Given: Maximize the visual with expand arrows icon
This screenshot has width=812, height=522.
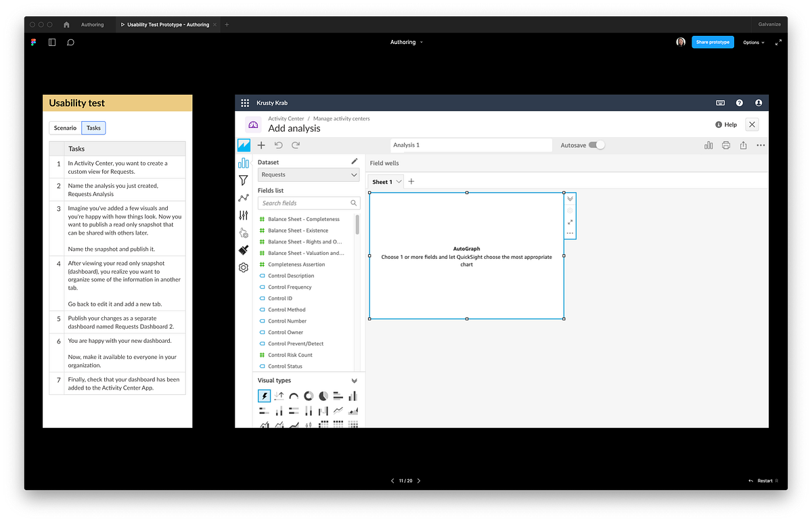Looking at the screenshot, I should point(570,222).
